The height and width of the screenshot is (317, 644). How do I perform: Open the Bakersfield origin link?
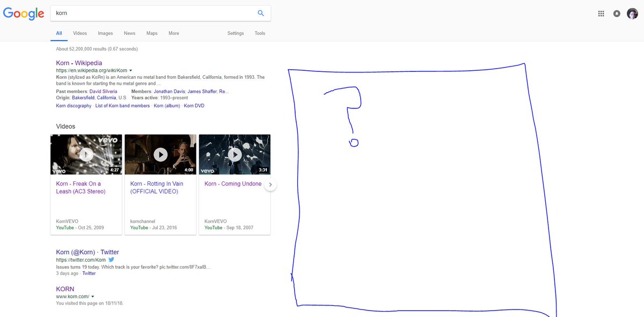click(x=83, y=98)
